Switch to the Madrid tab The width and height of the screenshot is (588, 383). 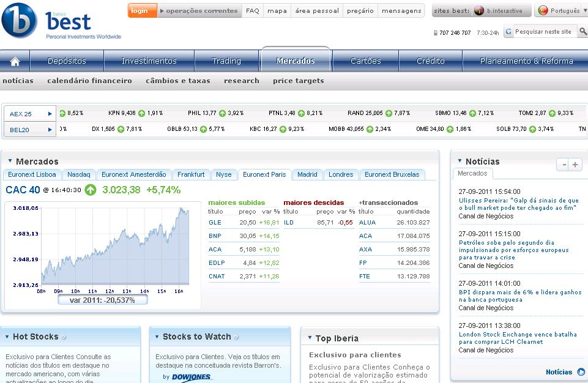pyautogui.click(x=307, y=174)
